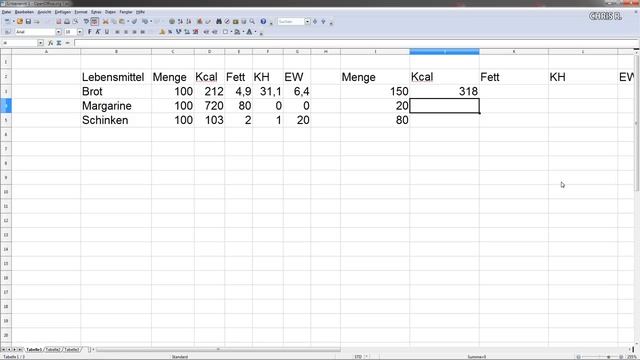
Task: Delete a decimal place icon
Action: pyautogui.click(x=196, y=32)
